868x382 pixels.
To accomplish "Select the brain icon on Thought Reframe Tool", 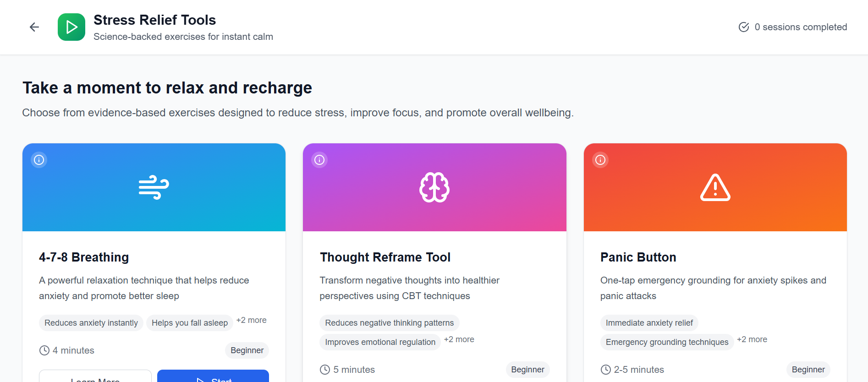I will (434, 187).
